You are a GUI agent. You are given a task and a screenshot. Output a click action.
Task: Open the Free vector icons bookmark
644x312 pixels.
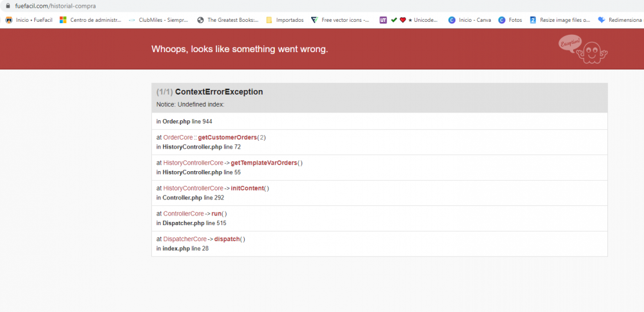[x=341, y=20]
